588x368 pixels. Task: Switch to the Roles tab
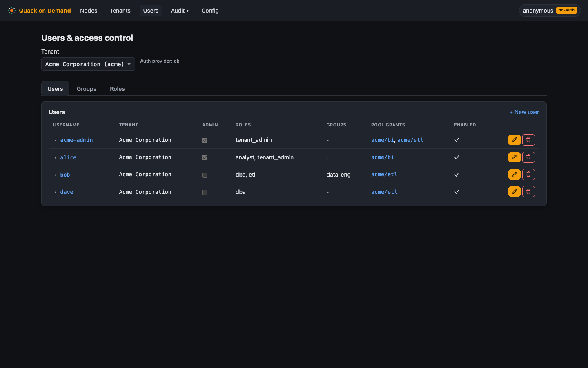click(x=117, y=89)
